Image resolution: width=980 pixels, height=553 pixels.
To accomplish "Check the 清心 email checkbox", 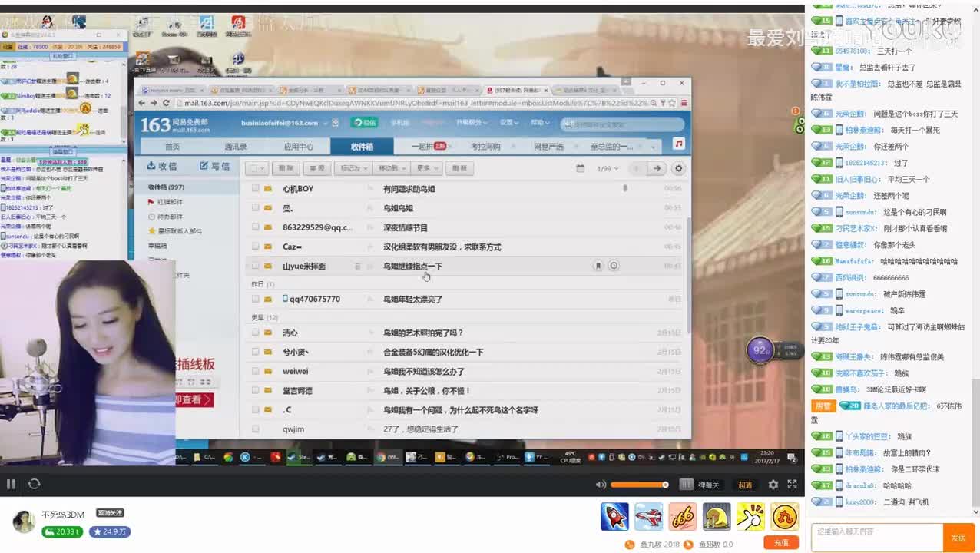I will click(255, 333).
